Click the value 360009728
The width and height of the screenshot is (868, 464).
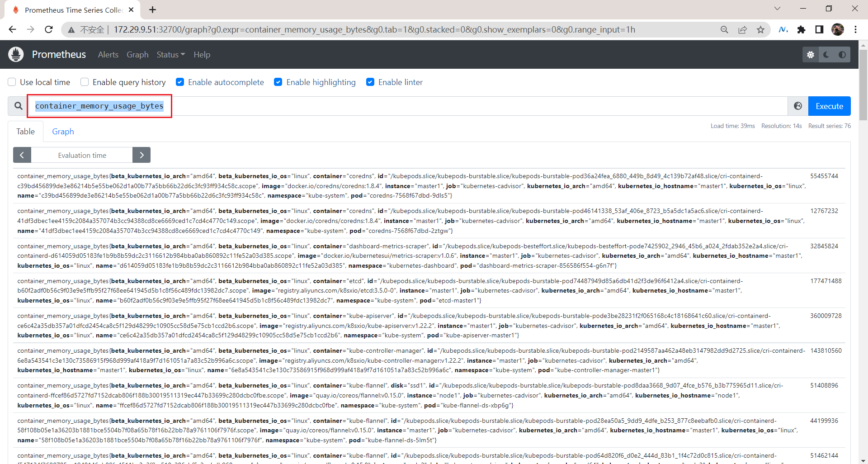click(826, 316)
